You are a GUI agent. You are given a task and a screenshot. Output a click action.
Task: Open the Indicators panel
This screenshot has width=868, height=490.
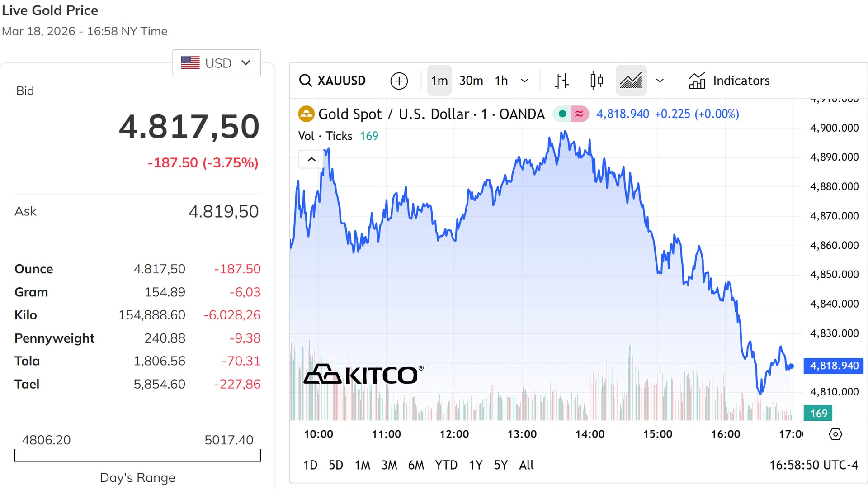[729, 81]
